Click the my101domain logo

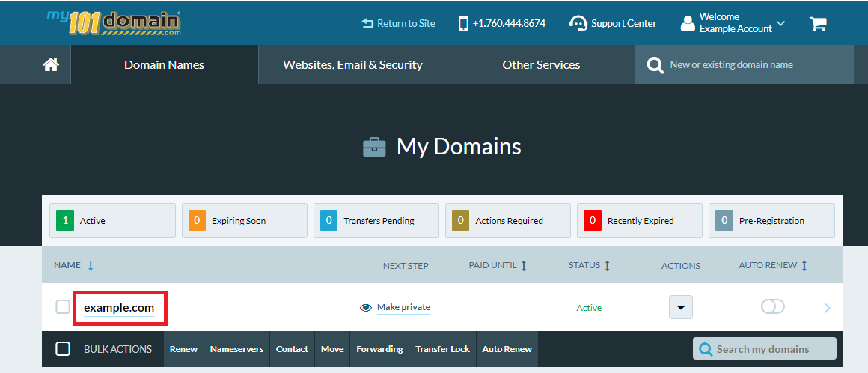click(114, 22)
